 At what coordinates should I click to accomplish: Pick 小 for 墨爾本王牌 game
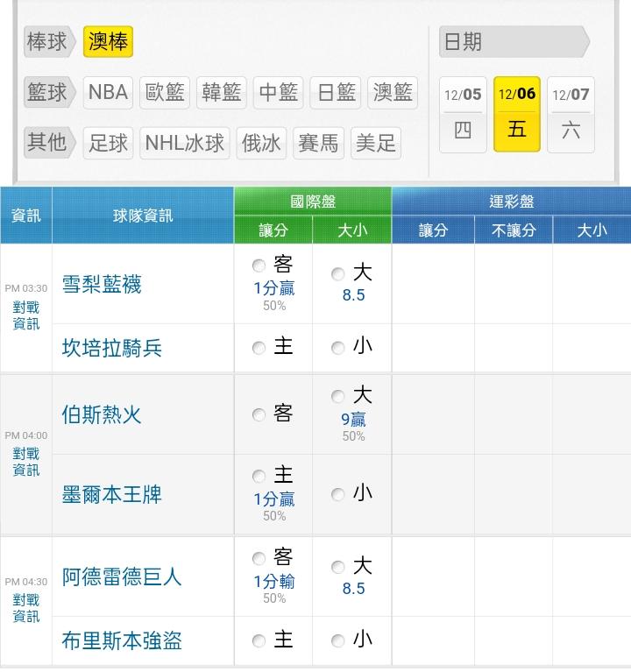pos(337,494)
